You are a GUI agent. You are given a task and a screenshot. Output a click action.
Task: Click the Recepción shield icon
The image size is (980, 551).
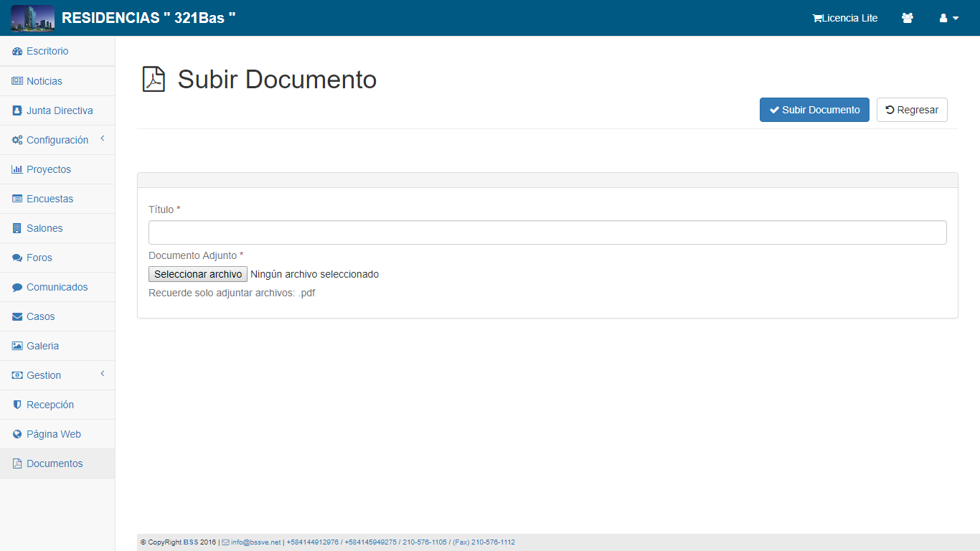(x=17, y=405)
